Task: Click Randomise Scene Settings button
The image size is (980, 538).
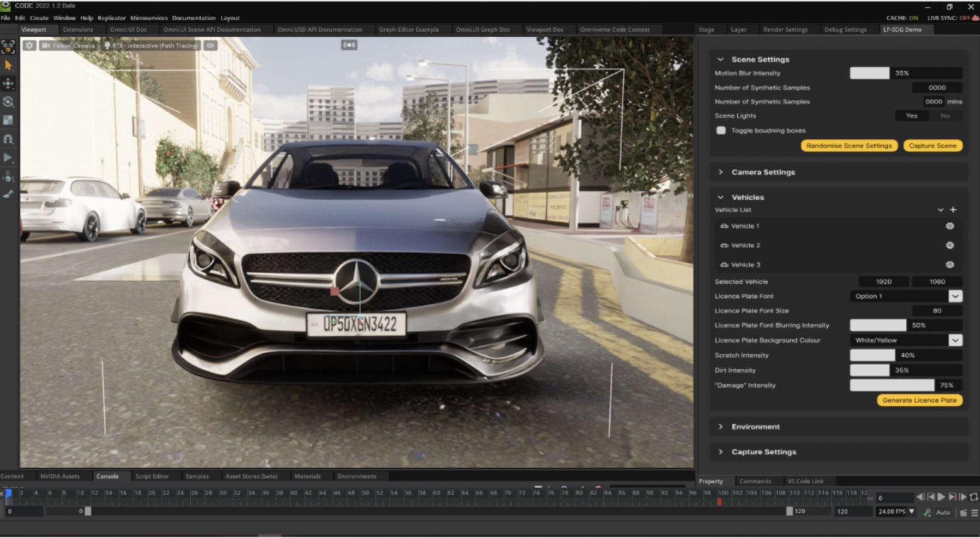Action: pyautogui.click(x=849, y=146)
